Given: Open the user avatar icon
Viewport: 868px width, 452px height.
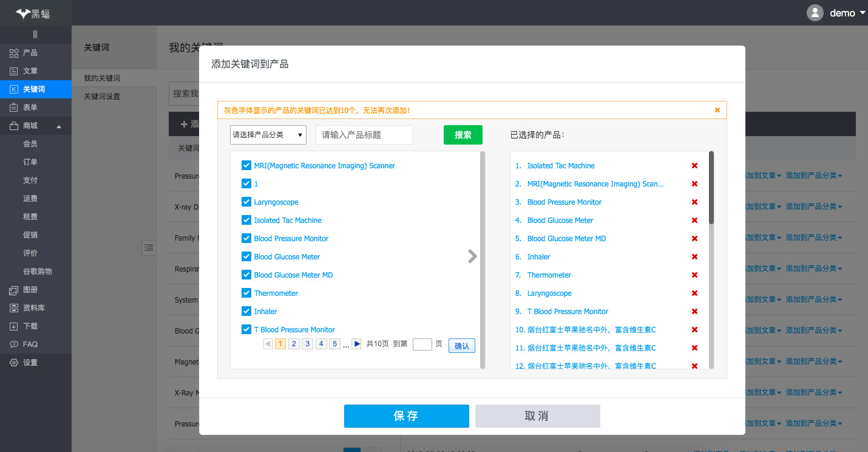Looking at the screenshot, I should (815, 13).
